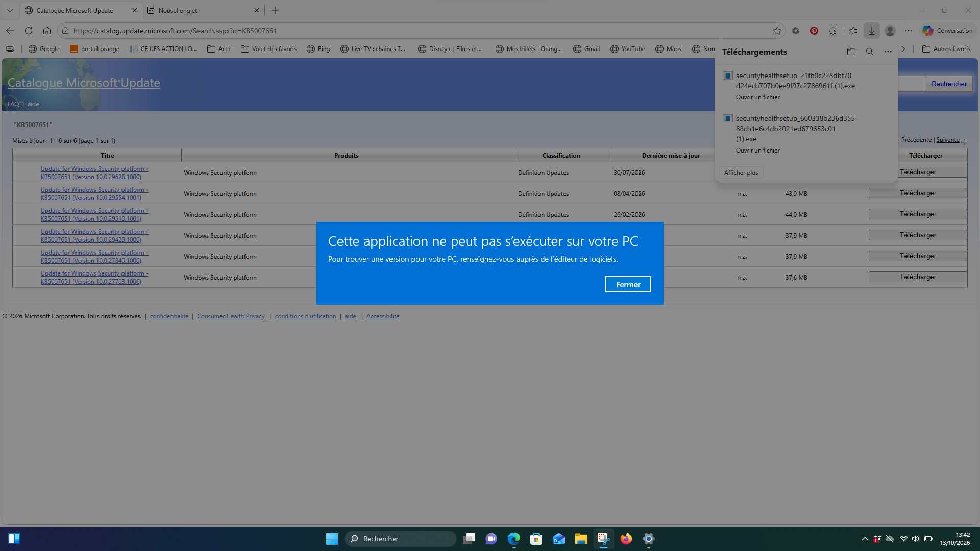Add page to favorites star icon

tap(777, 31)
